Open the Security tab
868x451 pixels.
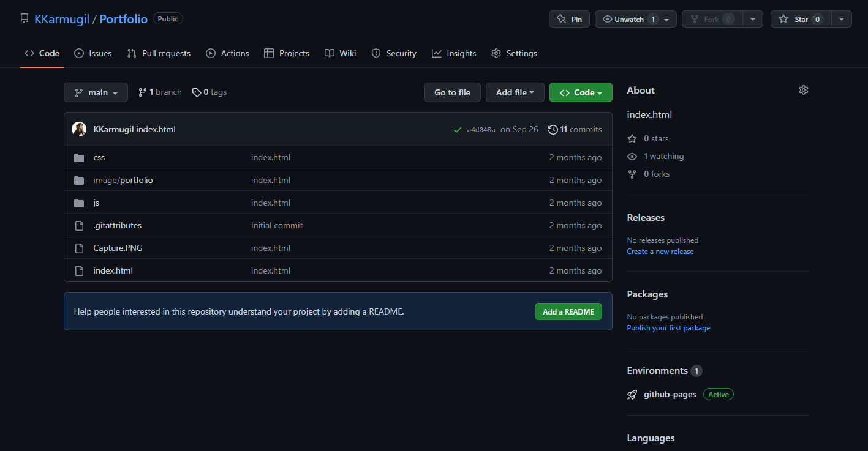(394, 53)
